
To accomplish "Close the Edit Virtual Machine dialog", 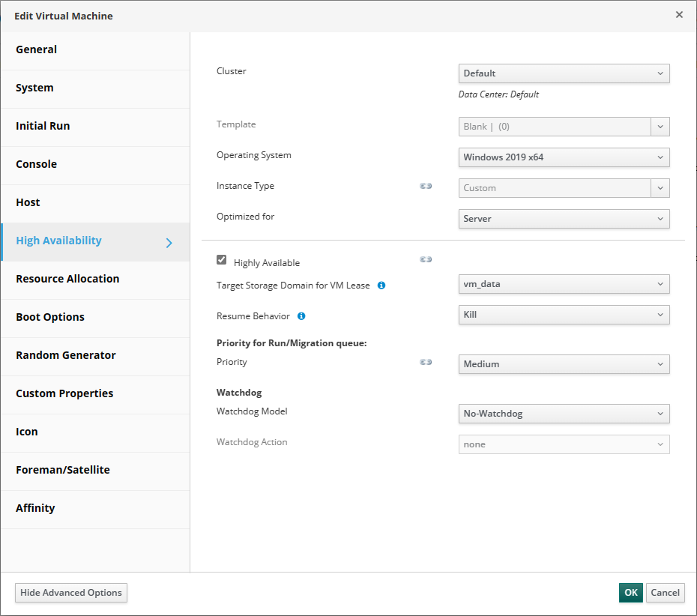I will [x=679, y=15].
